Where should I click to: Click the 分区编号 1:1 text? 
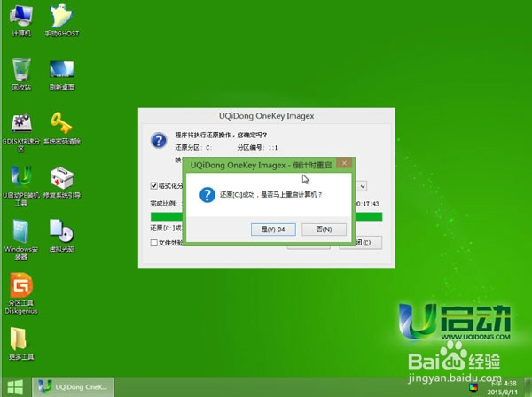click(x=257, y=147)
